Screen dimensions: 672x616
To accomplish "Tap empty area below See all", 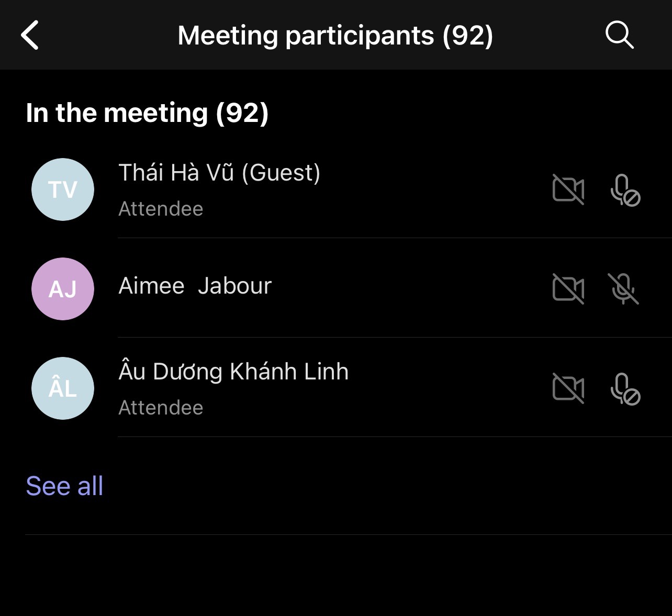I will (x=335, y=576).
